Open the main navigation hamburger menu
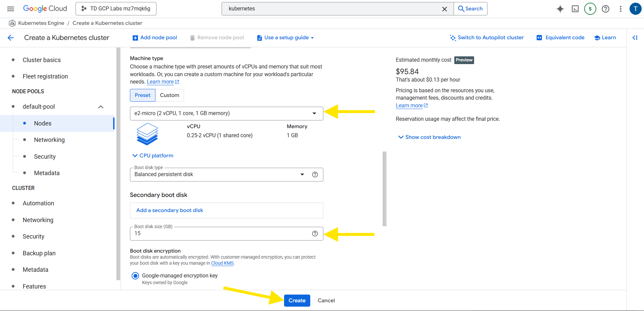Screen dimensions: 644x311 coord(11,9)
